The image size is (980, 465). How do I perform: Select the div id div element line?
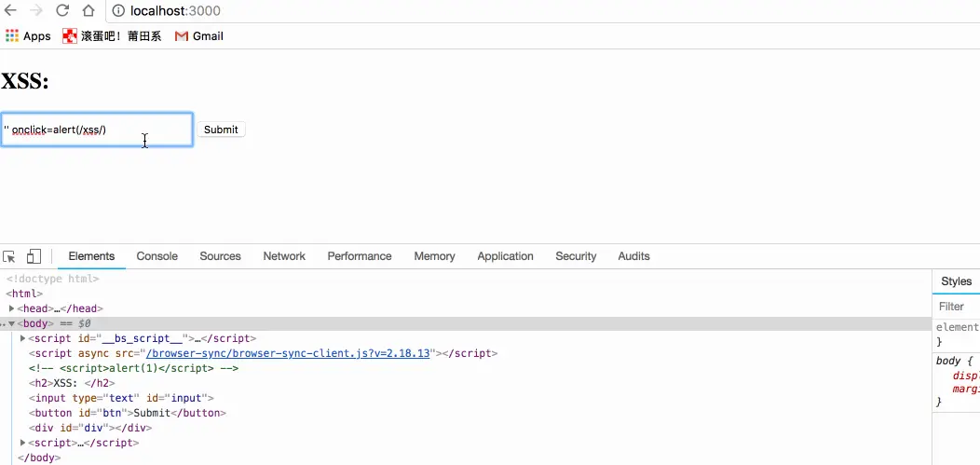tap(90, 428)
